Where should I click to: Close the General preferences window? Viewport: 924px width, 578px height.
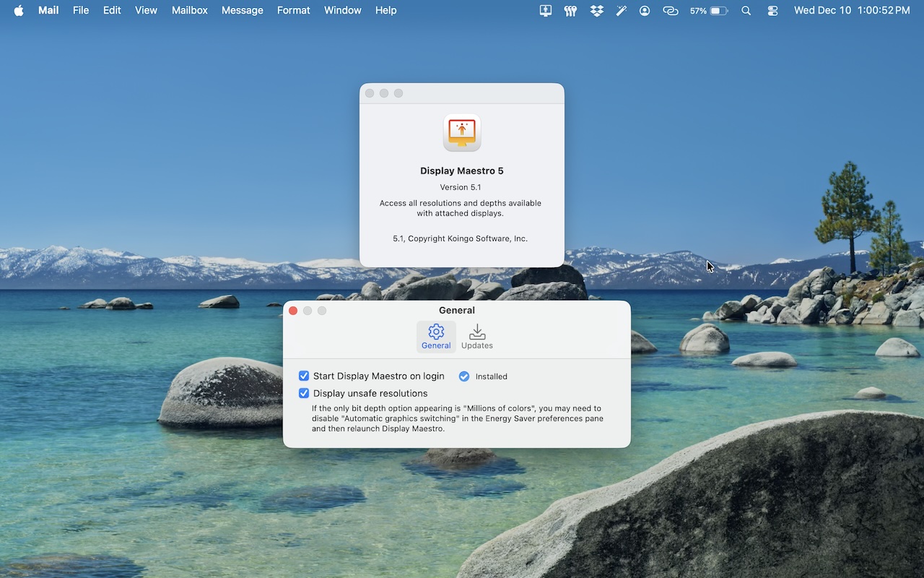click(293, 311)
